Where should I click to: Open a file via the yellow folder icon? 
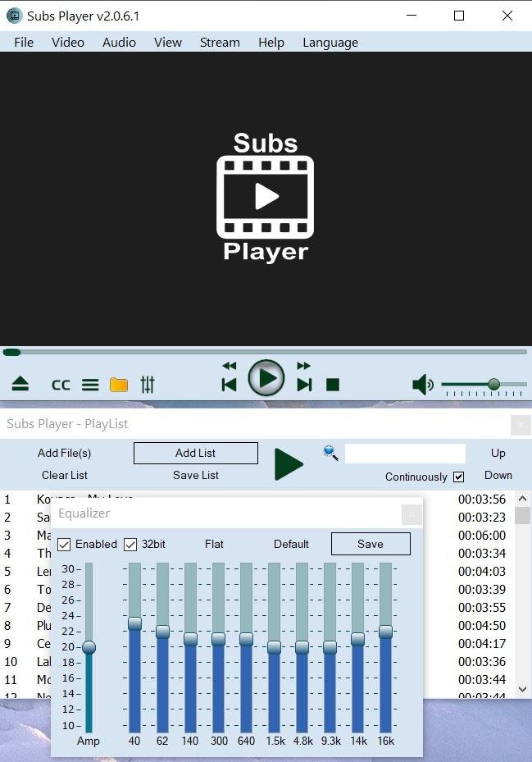pyautogui.click(x=119, y=385)
